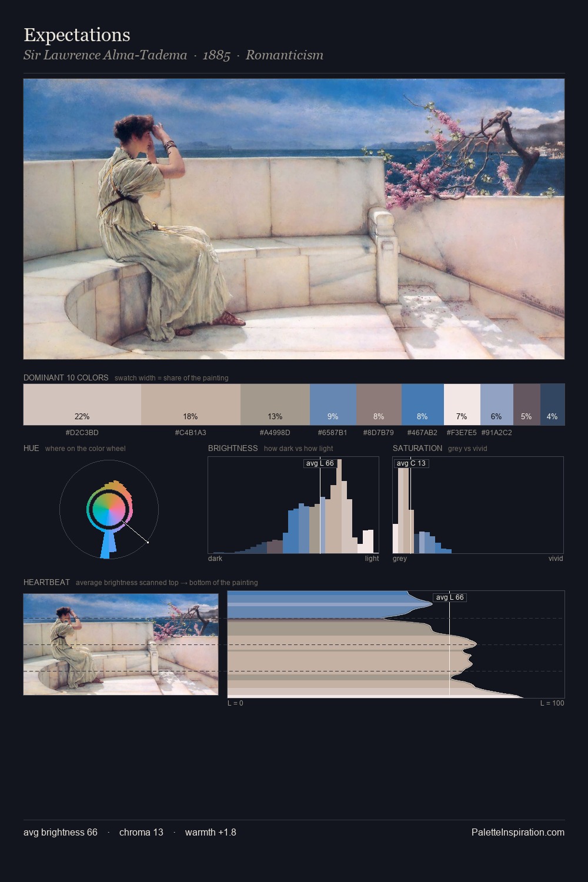
Task: Click the "HEARTBEAT" section heading
Action: tap(46, 582)
